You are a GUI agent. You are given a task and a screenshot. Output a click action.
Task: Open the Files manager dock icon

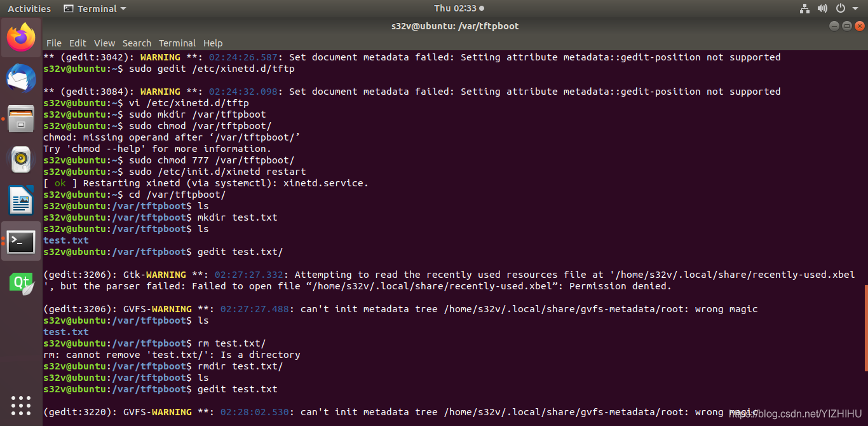21,119
